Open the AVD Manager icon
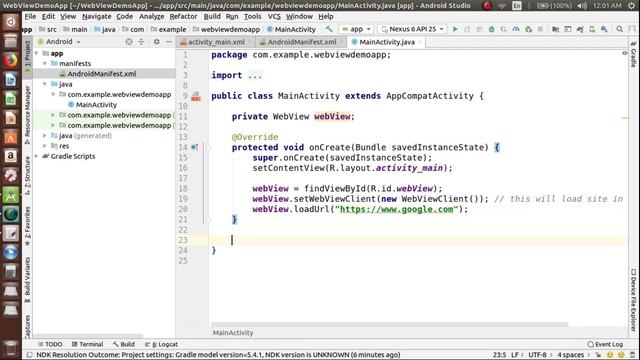640x360 pixels. [x=592, y=29]
